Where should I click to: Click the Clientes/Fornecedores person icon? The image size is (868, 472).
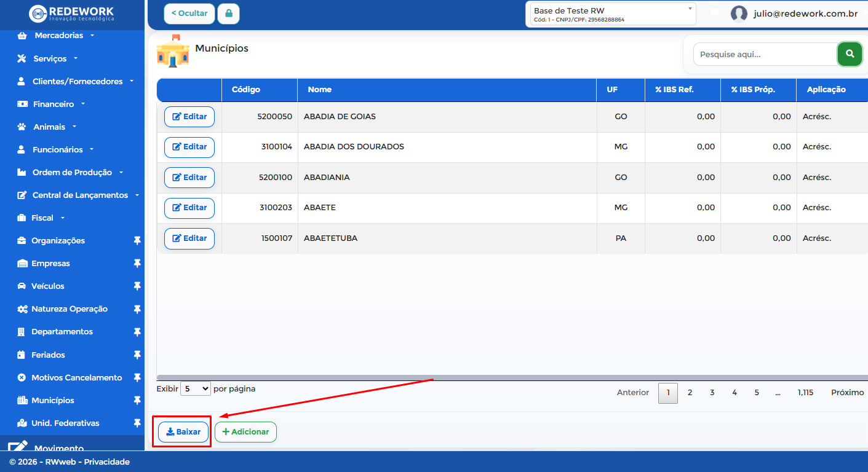click(x=22, y=81)
